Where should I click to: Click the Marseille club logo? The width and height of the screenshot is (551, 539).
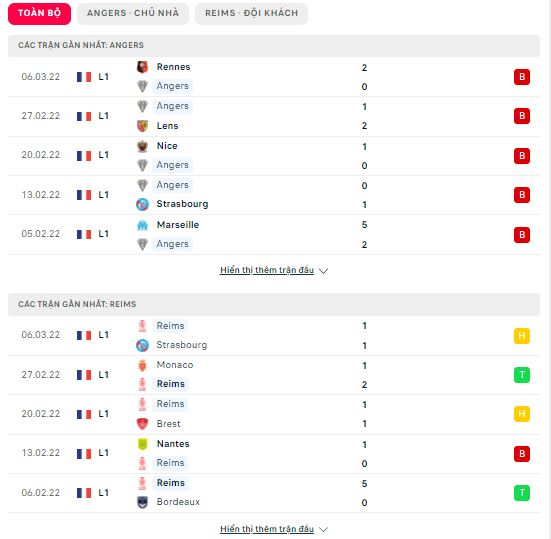[x=142, y=225]
